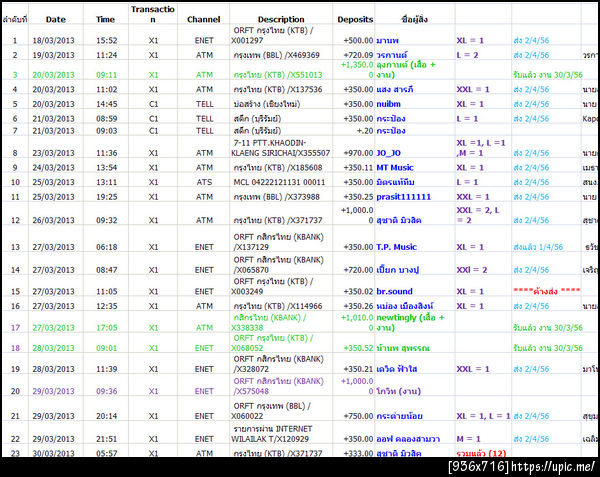
Task: Click the Transaction column header
Action: [153, 14]
